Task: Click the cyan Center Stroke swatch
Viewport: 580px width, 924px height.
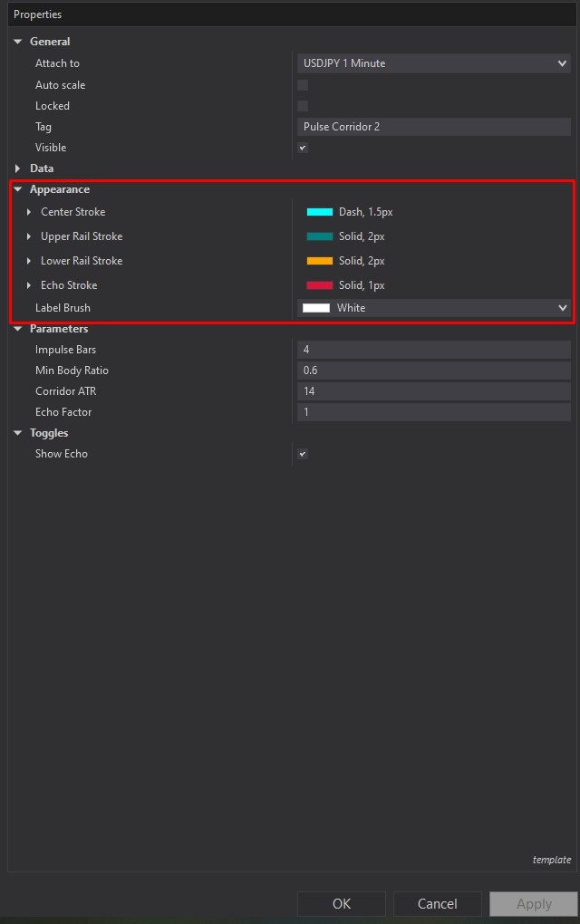Action: tap(320, 212)
